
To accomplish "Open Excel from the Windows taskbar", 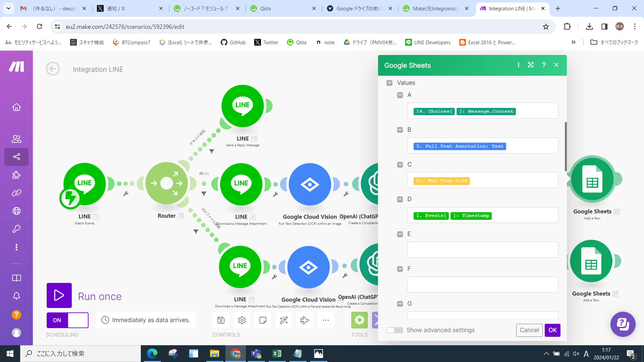I will (277, 354).
